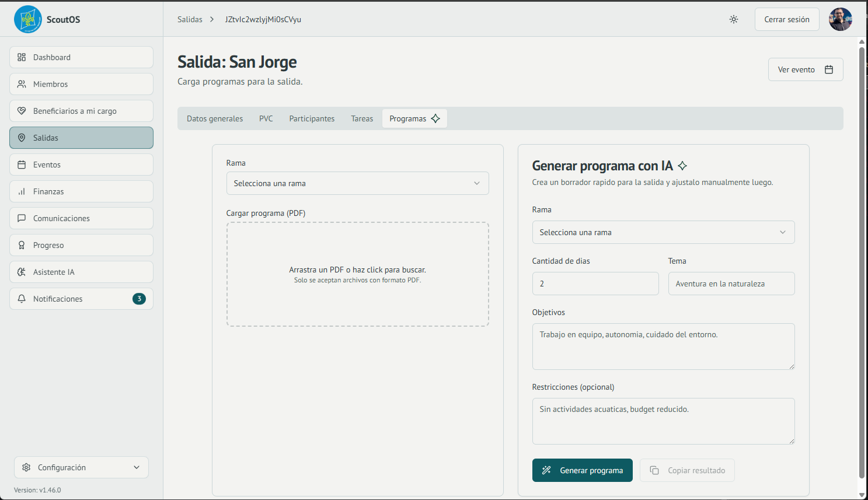Click the ScoutOS logo icon
The height and width of the screenshot is (500, 868).
coord(27,19)
